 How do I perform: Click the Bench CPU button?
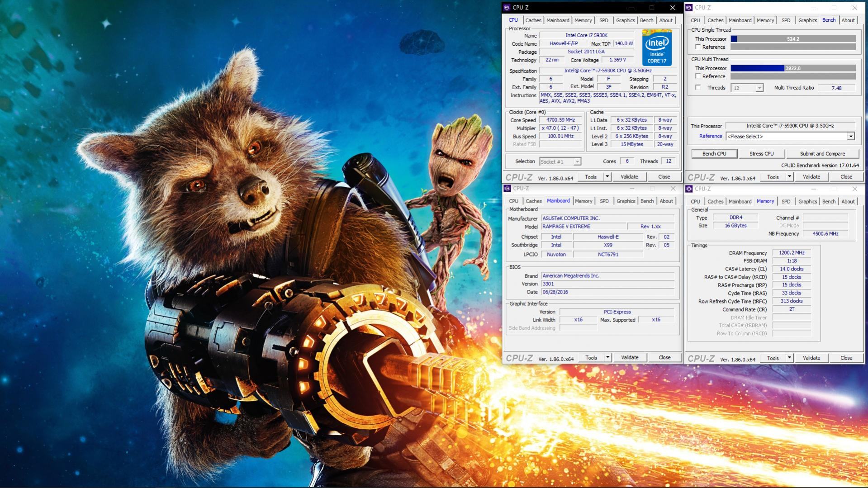(x=714, y=154)
